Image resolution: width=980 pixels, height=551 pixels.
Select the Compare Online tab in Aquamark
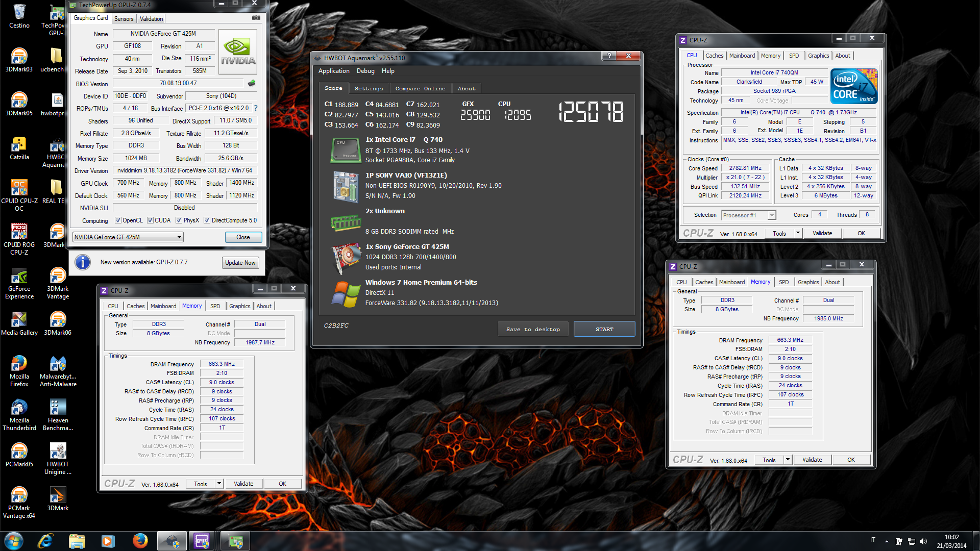click(x=420, y=89)
